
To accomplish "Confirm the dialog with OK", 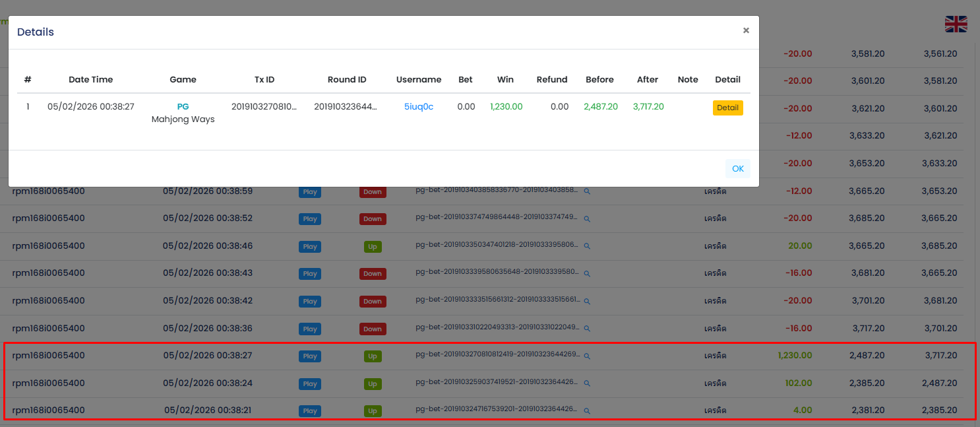I will [737, 169].
